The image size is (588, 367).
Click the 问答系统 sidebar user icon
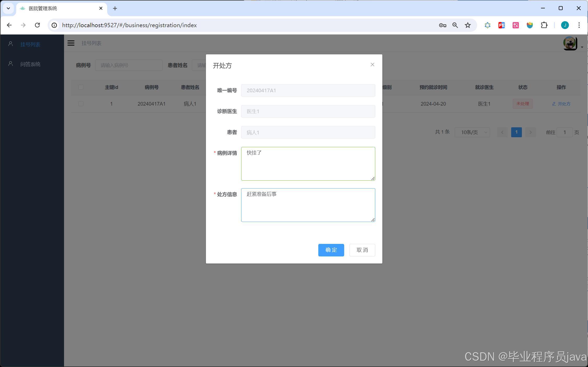click(x=10, y=64)
